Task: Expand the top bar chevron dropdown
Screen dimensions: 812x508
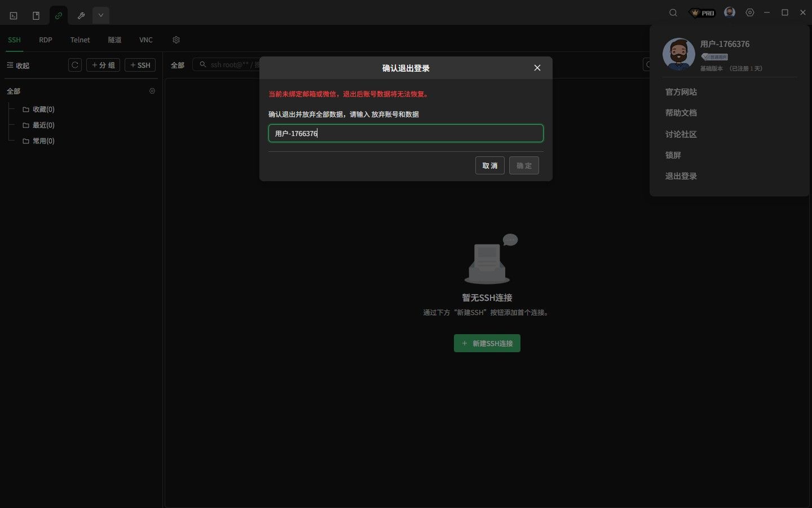Action: point(101,15)
